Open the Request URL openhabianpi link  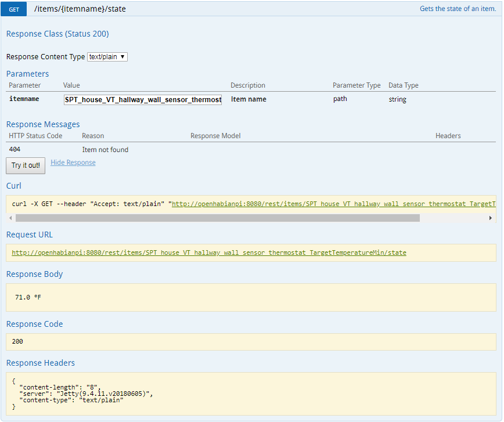pyautogui.click(x=209, y=253)
